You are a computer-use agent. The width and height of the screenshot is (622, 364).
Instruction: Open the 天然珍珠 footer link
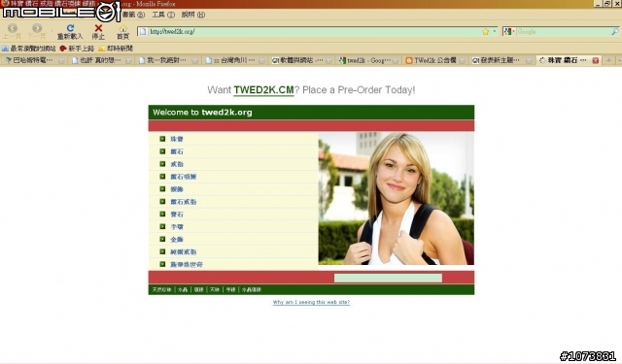pyautogui.click(x=162, y=290)
